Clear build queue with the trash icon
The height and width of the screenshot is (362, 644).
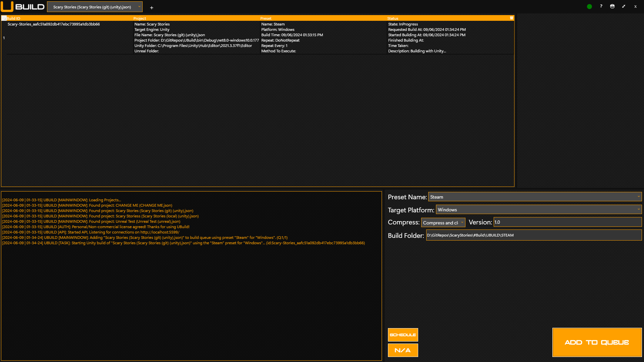click(511, 18)
